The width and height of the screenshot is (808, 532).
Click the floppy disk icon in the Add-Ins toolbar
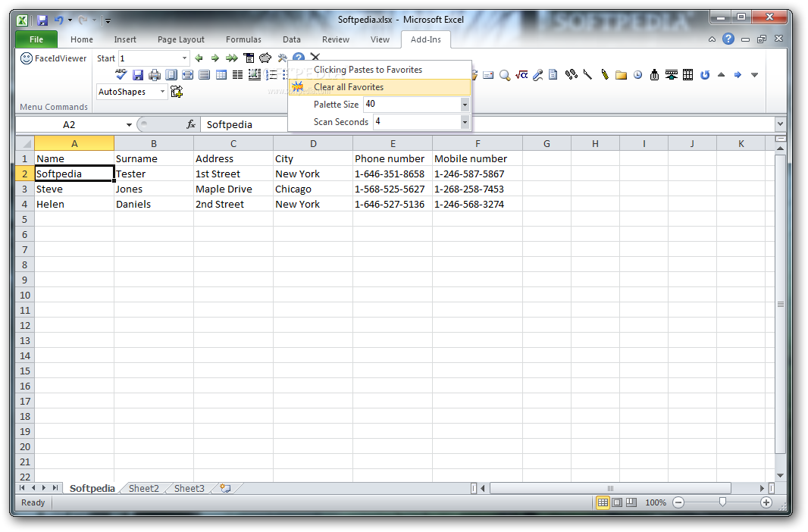138,75
